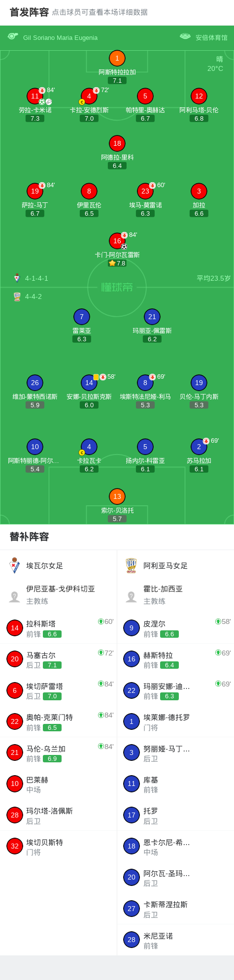
Task: Click the 4-4-2 formation label
Action: coord(33,296)
